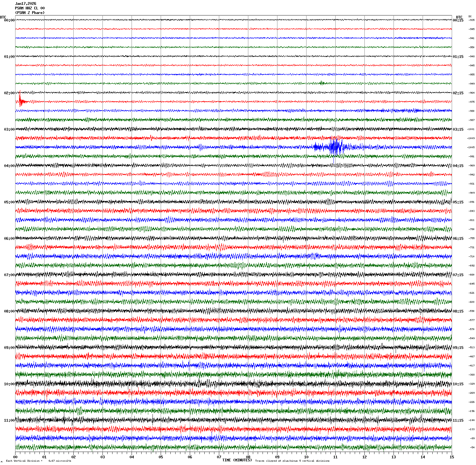Click the TIME (MINUTES) axis title

[x=237, y=460]
